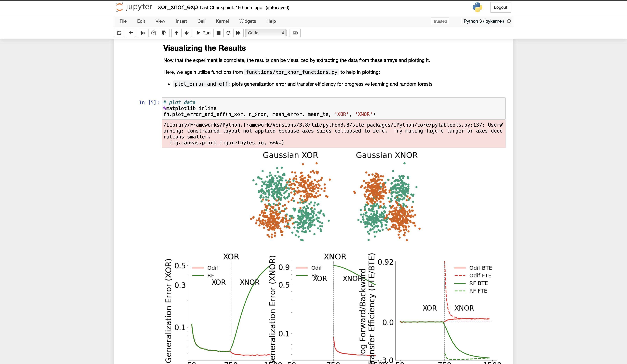
Task: Interrupt the kernel
Action: 219,33
